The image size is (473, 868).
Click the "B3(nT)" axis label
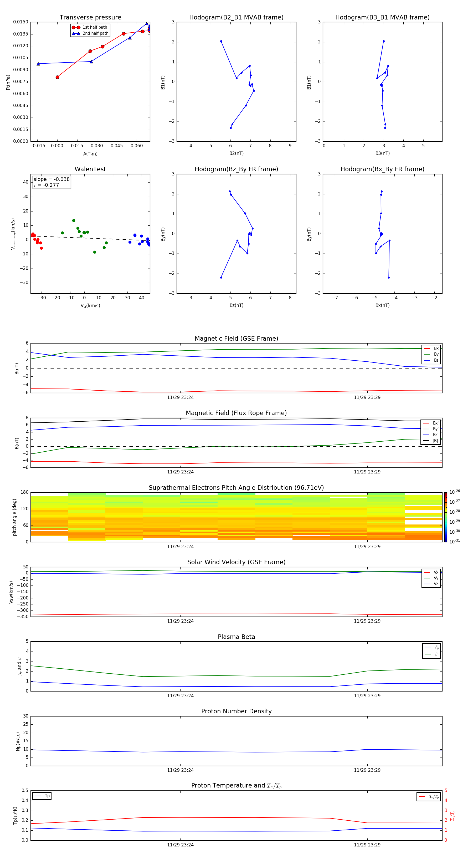coord(382,153)
